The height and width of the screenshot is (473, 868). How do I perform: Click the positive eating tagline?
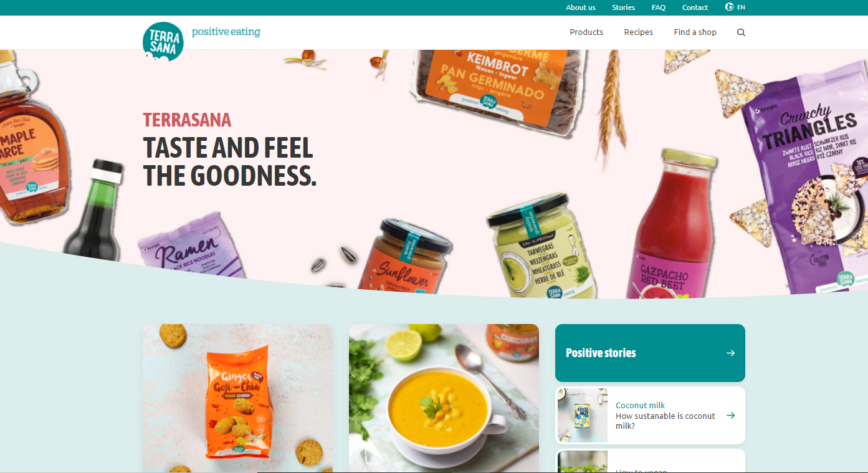[x=226, y=32]
